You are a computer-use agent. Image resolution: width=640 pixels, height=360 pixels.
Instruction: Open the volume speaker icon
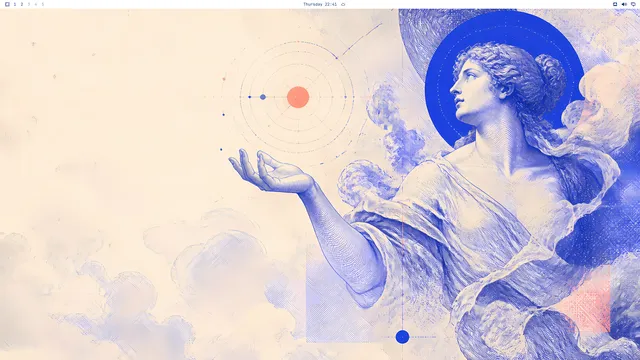[x=624, y=4]
